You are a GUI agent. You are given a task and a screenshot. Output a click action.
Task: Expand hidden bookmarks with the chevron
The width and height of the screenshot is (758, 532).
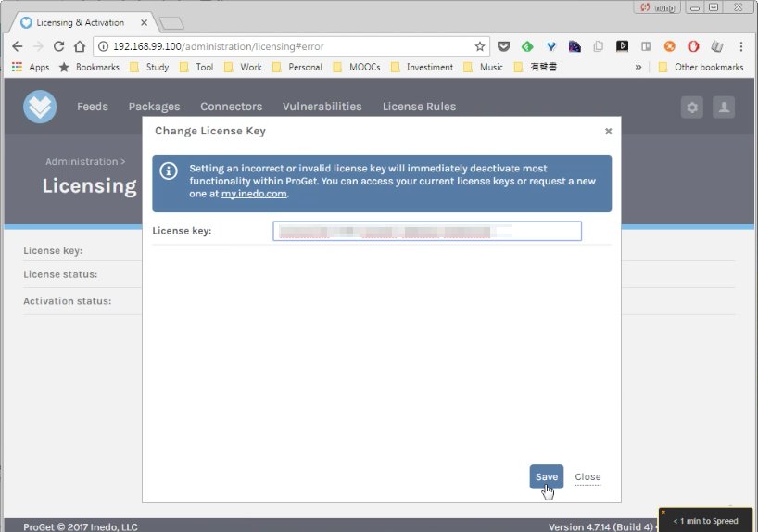638,67
